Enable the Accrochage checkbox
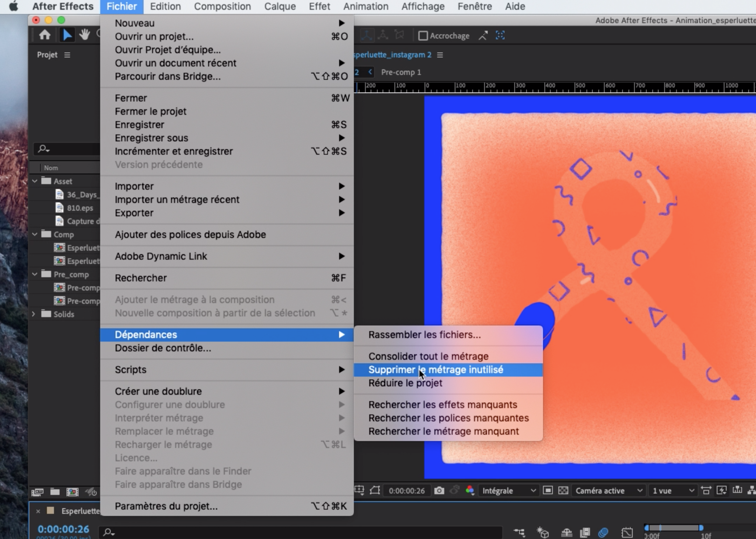Viewport: 756px width, 539px height. coord(423,36)
